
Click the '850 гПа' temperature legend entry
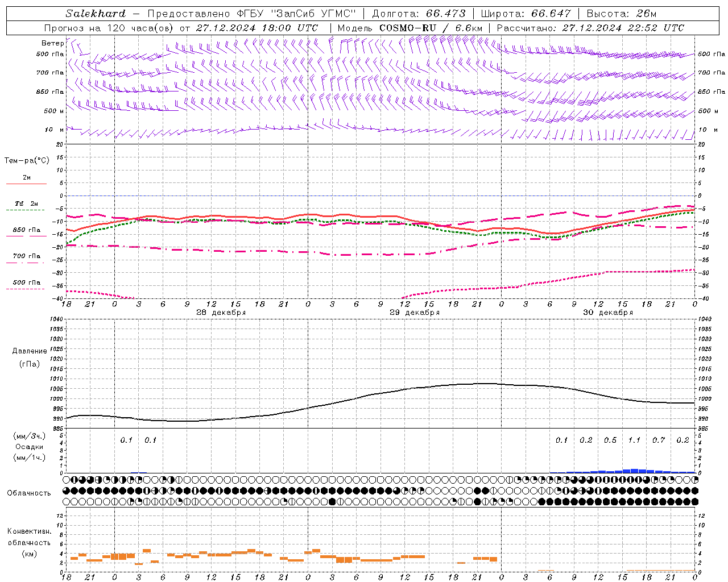pos(26,230)
